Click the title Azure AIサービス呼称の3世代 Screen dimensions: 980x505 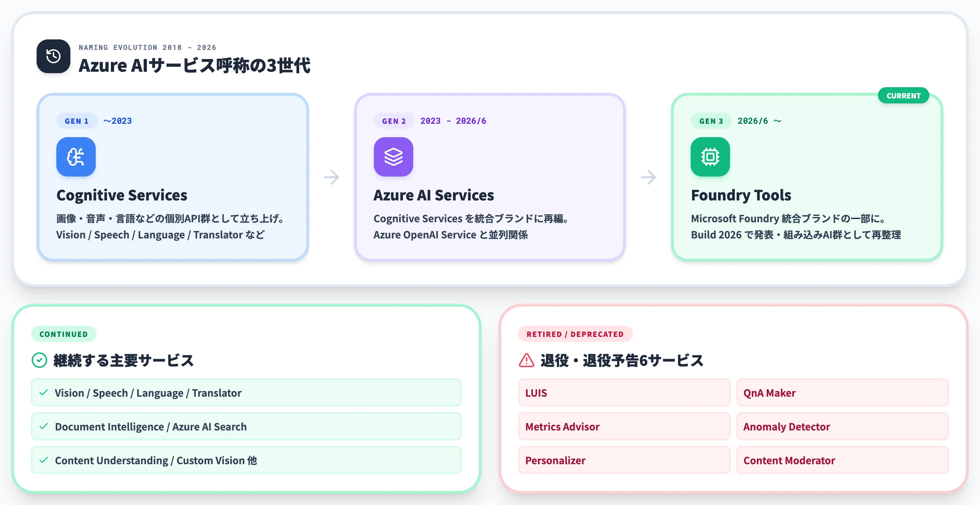pos(194,65)
